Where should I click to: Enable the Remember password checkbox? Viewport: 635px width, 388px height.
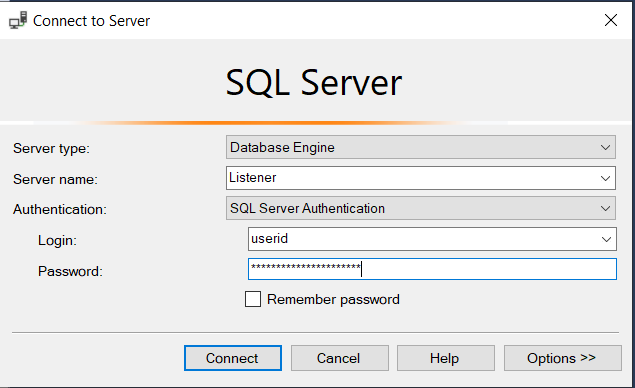click(x=253, y=299)
